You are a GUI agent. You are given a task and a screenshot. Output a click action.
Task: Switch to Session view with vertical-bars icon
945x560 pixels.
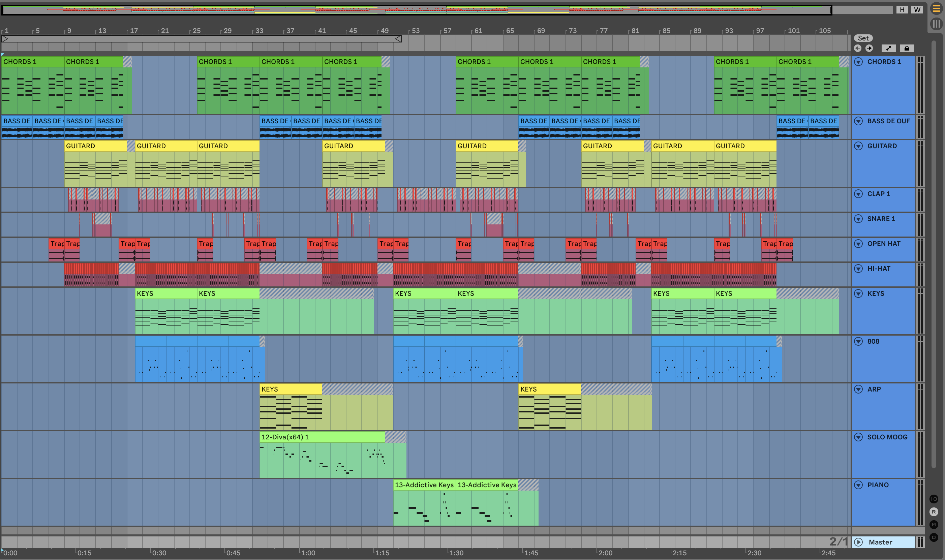[x=936, y=24]
